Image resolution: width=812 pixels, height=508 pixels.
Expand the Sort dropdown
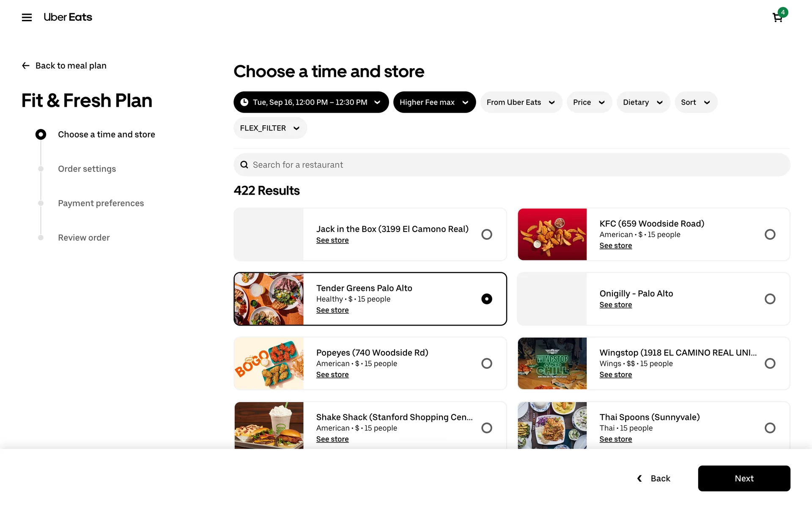point(696,102)
